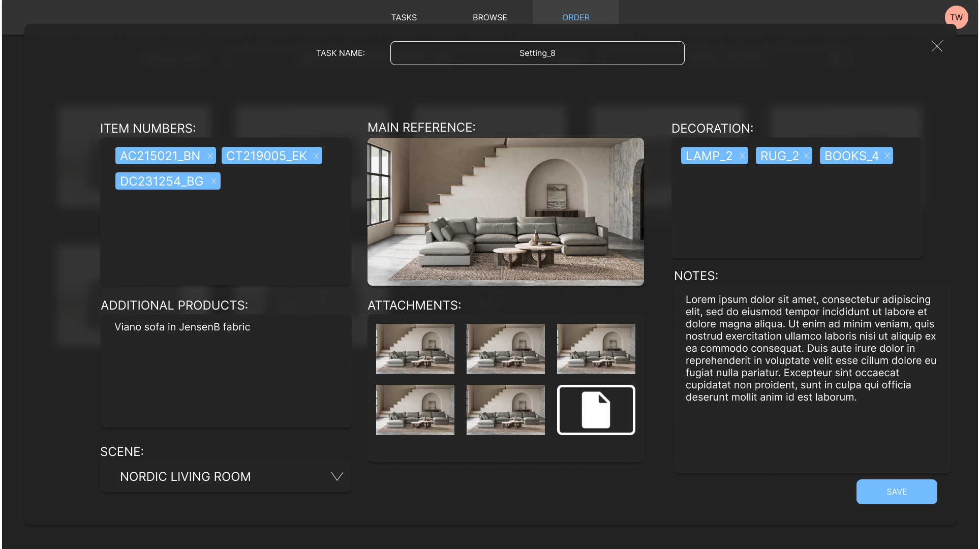The height and width of the screenshot is (549, 980).
Task: Save the order with the Save button
Action: 897,492
